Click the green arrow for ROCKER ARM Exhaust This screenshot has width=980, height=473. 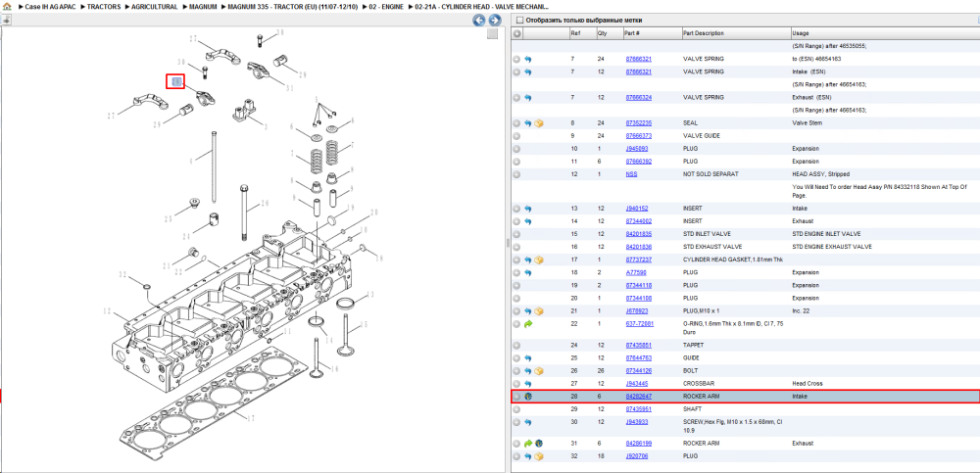tap(527, 444)
